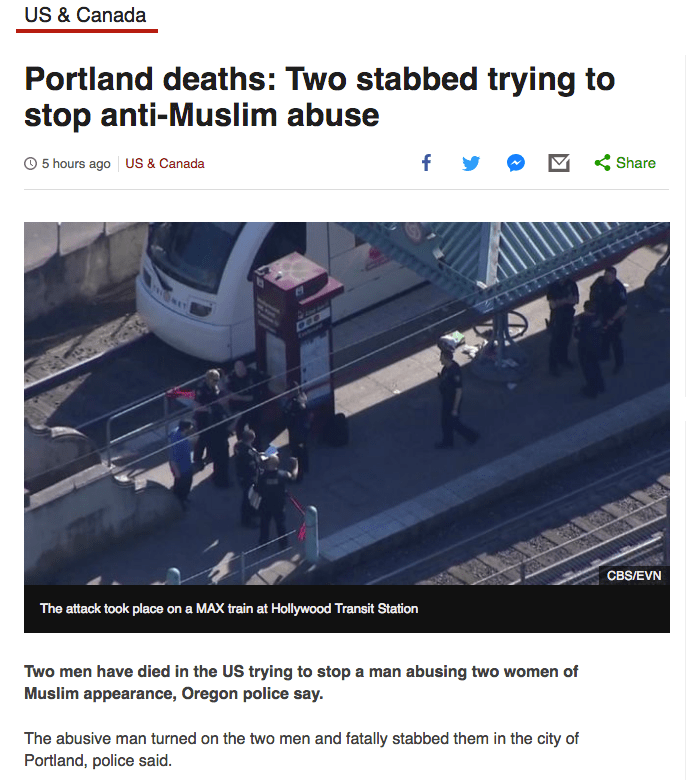Screen dimensions: 686x780
Task: Open US & Canada section header tab
Action: coord(85,15)
